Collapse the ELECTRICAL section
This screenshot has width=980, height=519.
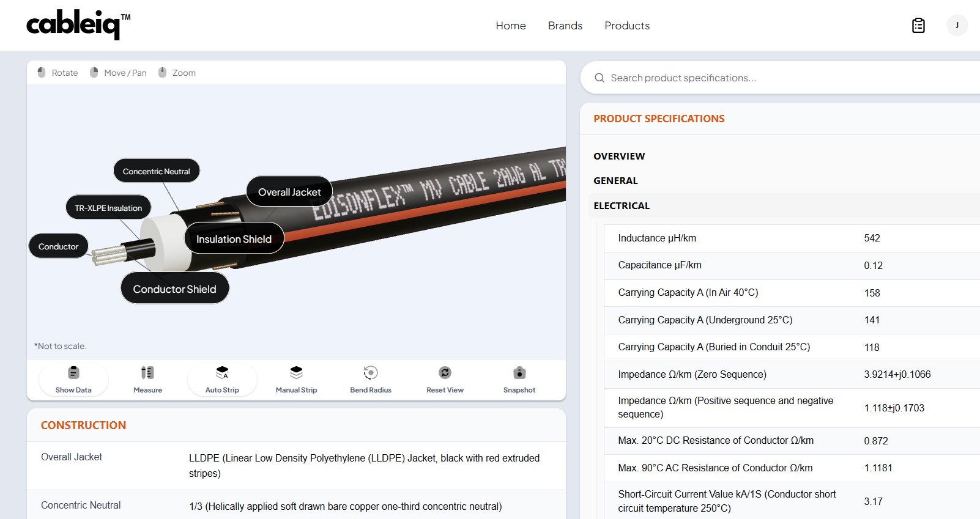point(622,205)
